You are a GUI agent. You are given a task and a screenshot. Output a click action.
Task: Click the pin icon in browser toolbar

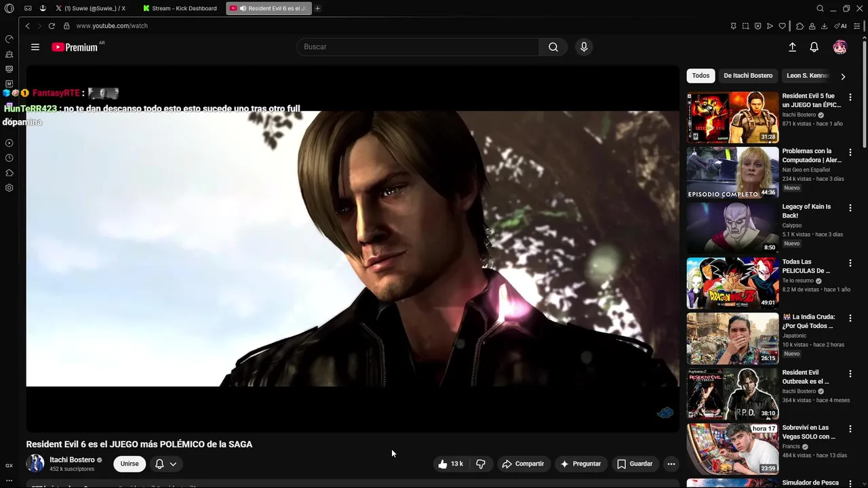733,26
